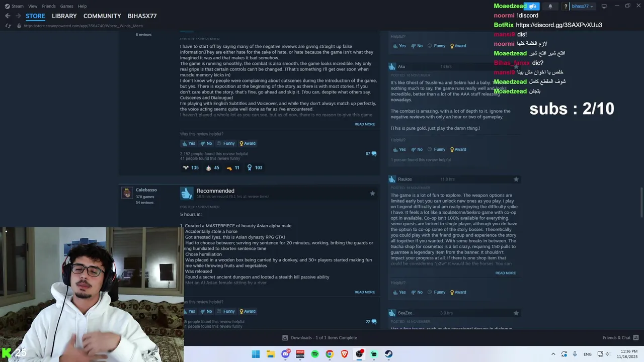Switch to the COMMUNITY tab
The image size is (644, 362).
pyautogui.click(x=102, y=16)
